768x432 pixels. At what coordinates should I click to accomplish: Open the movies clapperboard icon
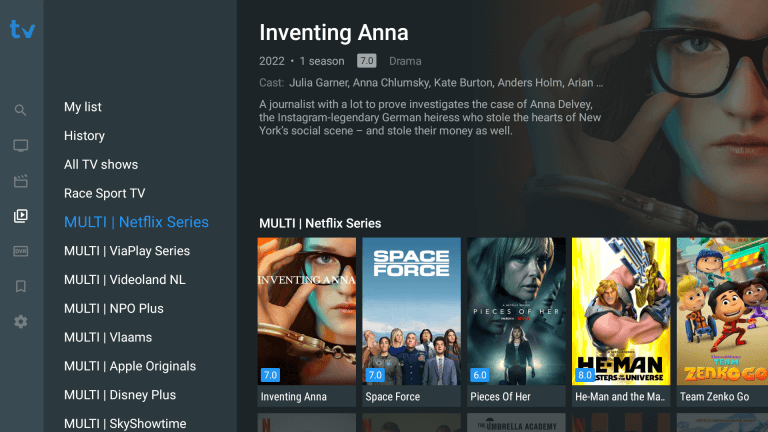coord(21,181)
